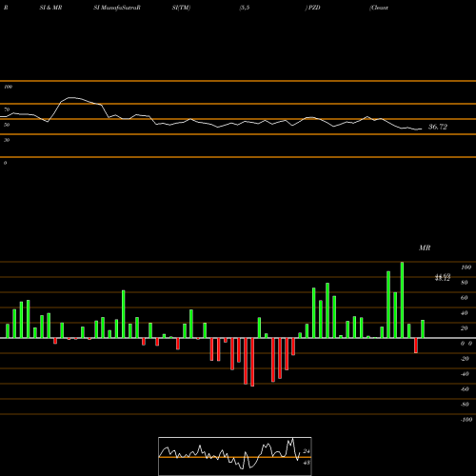This screenshot has width=476, height=476.
Task: Click the MR panel title label
Action: click(425, 248)
